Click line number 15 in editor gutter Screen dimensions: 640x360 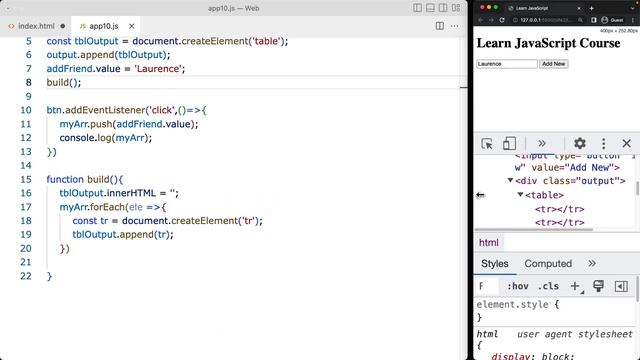pos(26,179)
